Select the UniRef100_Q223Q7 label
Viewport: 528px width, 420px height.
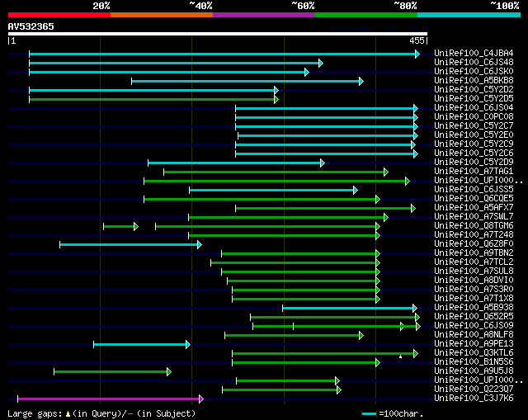pos(474,389)
